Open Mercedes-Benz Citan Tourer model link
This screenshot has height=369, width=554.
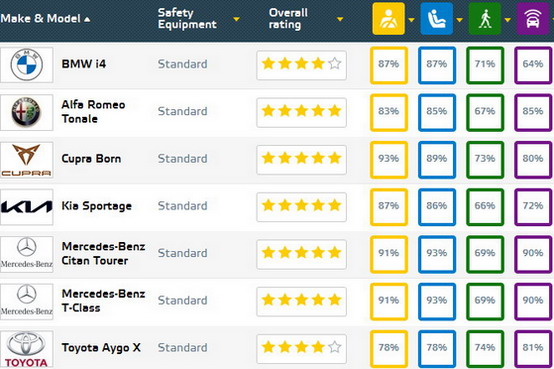pos(103,253)
